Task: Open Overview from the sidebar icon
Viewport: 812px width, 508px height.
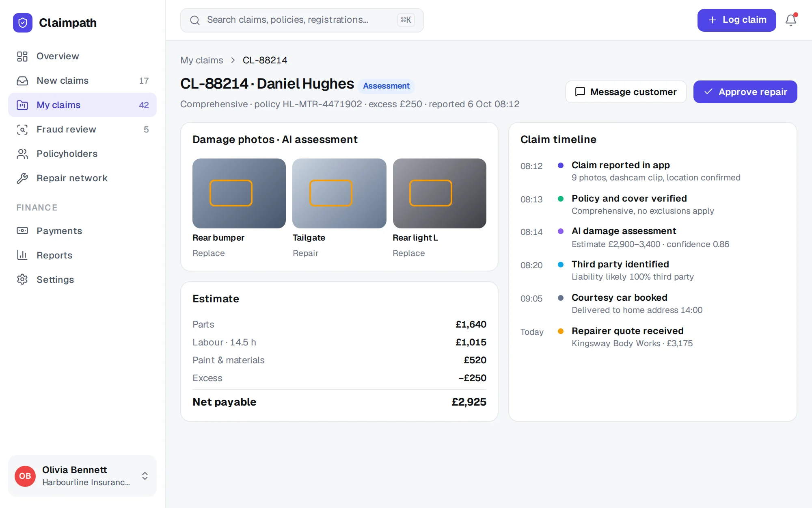Action: tap(22, 56)
